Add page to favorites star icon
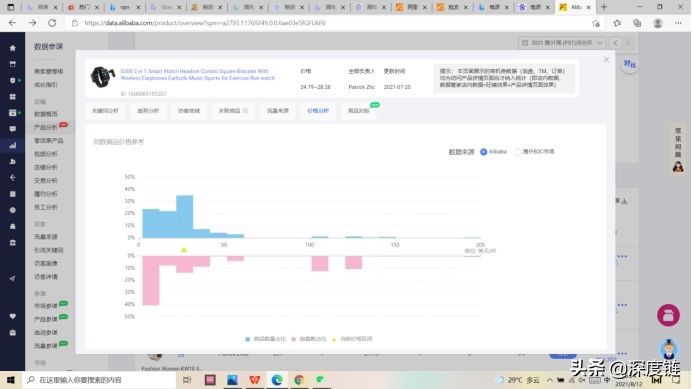692x389 pixels. pos(596,23)
